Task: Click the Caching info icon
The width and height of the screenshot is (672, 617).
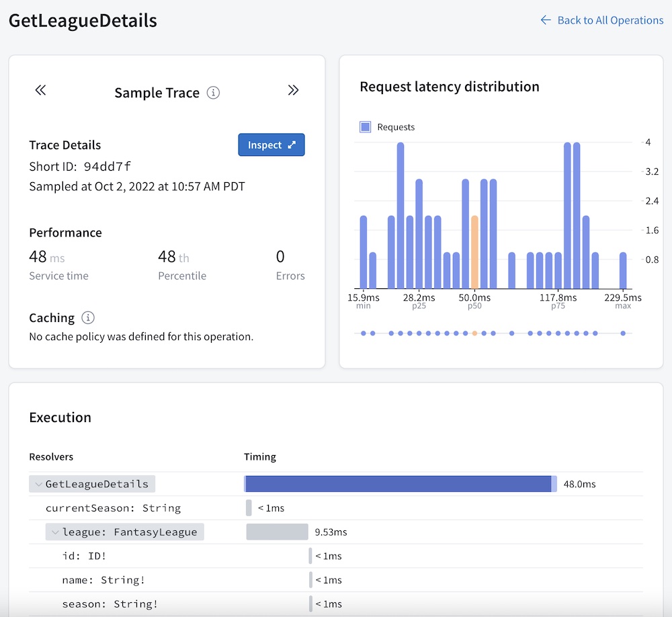Action: pyautogui.click(x=87, y=318)
